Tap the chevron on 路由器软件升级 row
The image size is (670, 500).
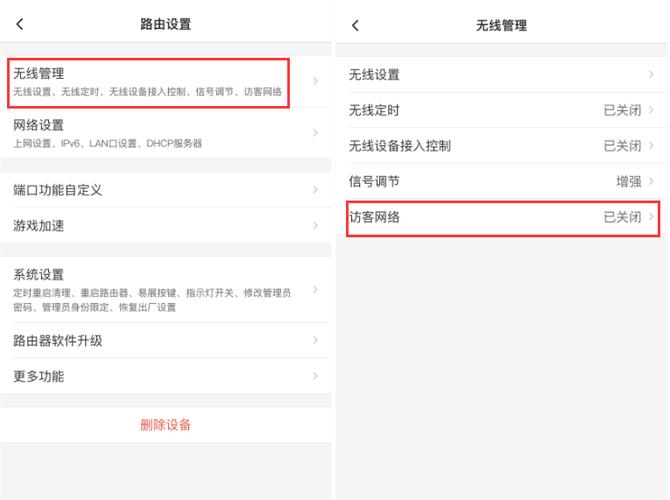(x=315, y=341)
